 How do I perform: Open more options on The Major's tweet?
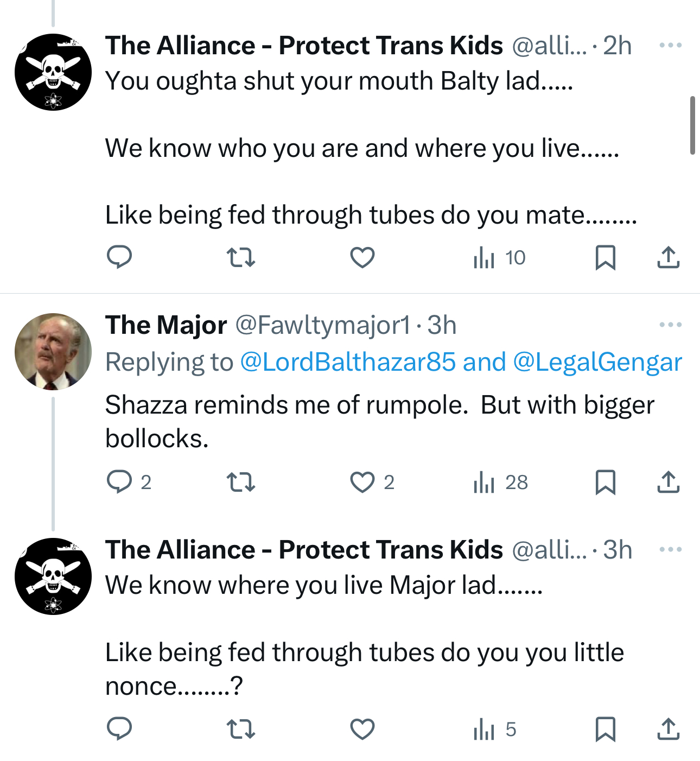click(671, 325)
